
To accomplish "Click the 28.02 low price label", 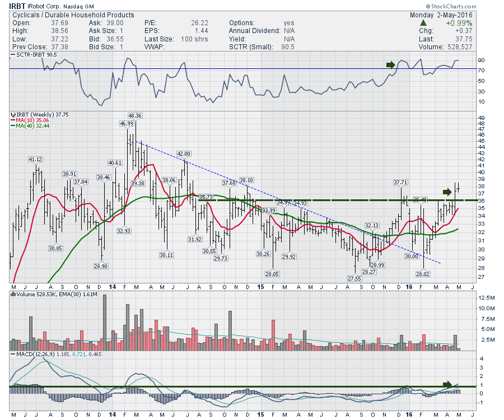I will pos(423,274).
